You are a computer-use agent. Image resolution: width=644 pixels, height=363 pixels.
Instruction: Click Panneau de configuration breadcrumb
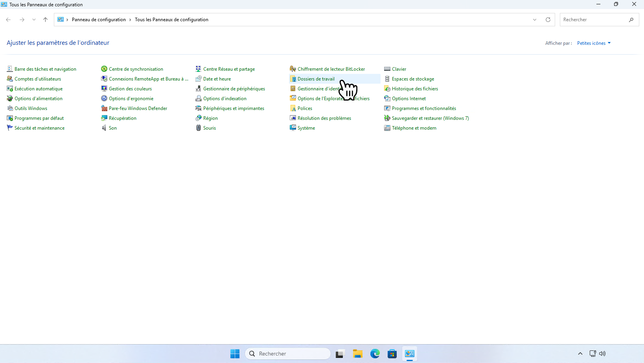click(99, 20)
